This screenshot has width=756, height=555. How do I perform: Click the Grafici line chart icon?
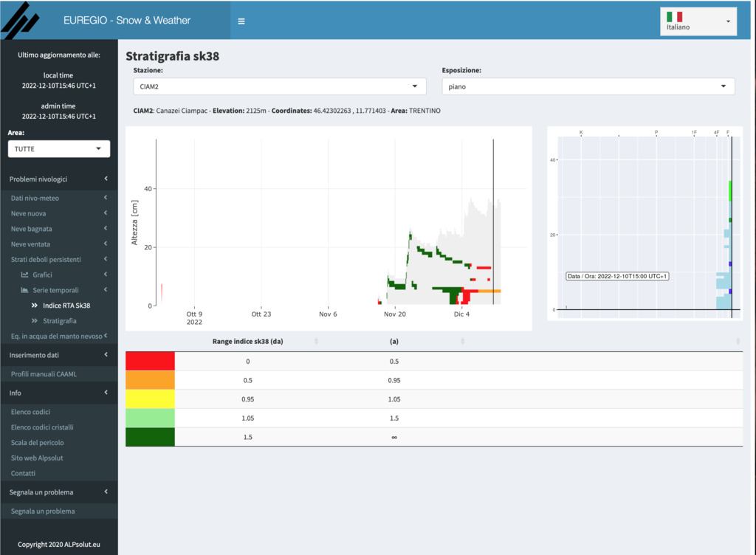[x=24, y=275]
